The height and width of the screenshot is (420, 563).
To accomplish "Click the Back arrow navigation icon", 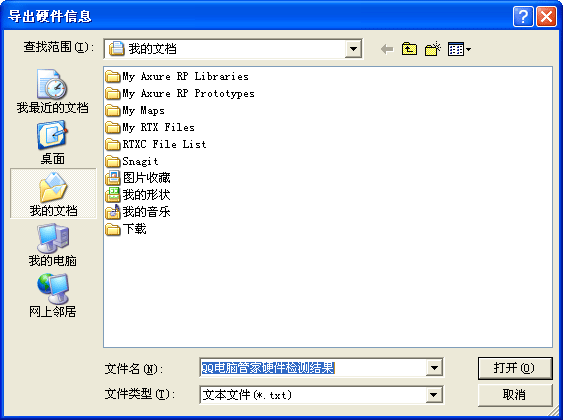I will pos(387,49).
